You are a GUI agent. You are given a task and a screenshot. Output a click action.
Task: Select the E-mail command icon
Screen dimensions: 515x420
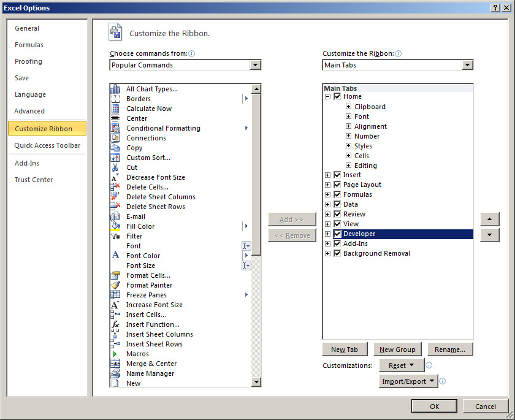[115, 216]
